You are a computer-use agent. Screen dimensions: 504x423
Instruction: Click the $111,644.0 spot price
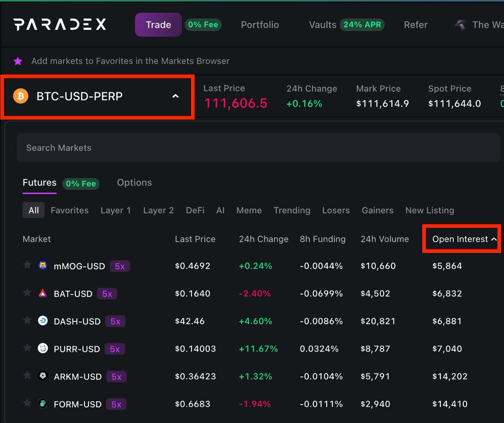coord(454,103)
